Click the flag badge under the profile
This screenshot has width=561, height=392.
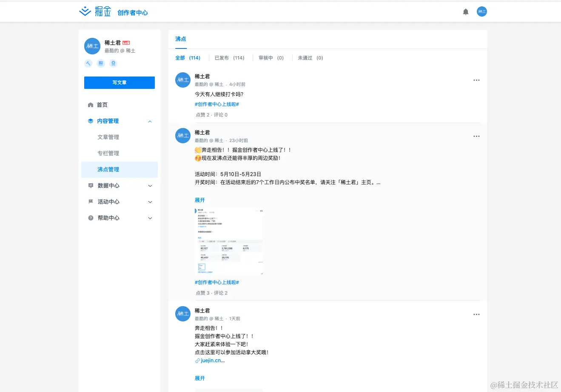click(101, 63)
